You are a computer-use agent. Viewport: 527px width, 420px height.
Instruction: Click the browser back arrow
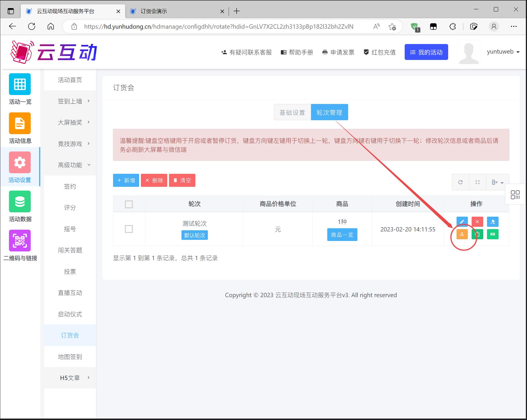coord(12,27)
